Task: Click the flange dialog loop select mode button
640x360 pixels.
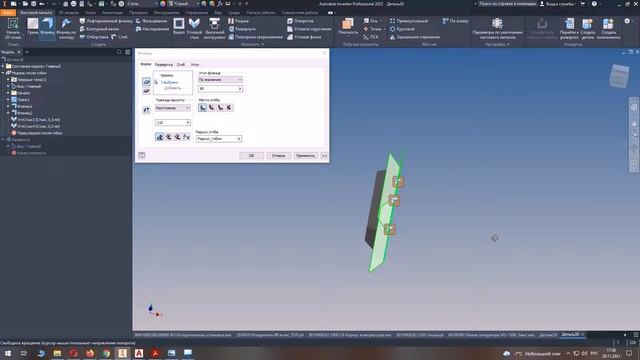Action: pyautogui.click(x=146, y=91)
